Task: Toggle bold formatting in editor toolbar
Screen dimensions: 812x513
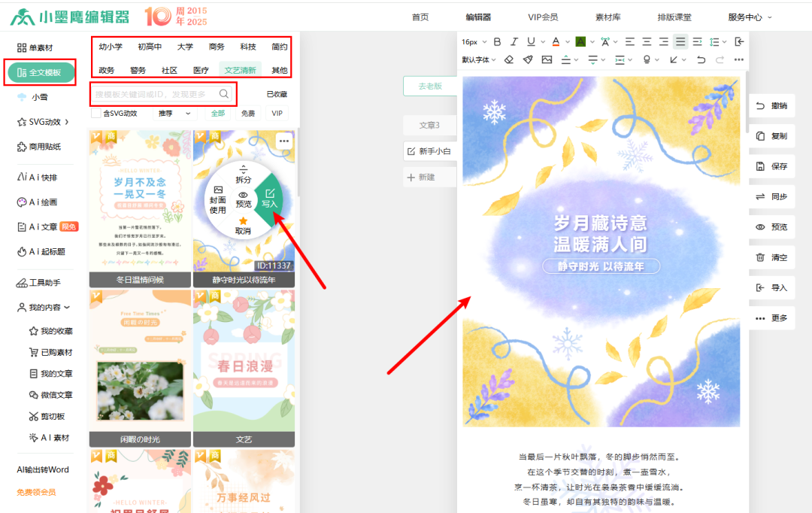Action: [x=497, y=42]
